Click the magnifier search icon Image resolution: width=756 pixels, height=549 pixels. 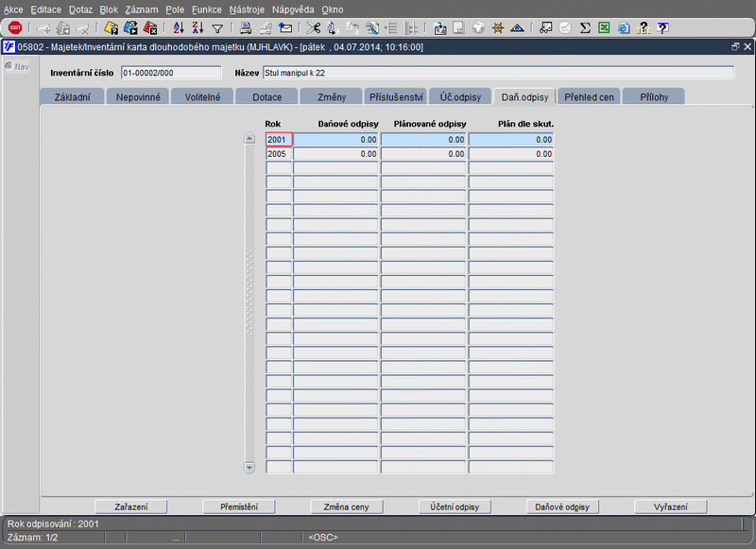[x=371, y=28]
